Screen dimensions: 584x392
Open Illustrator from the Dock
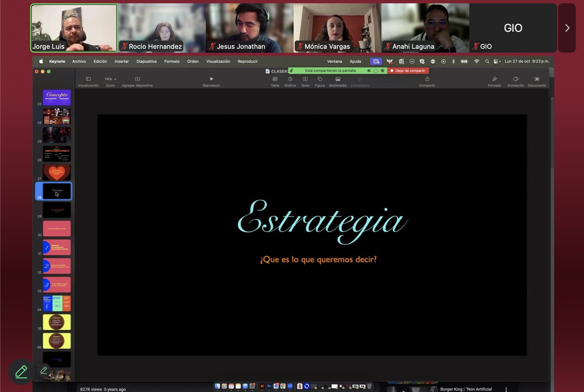coord(262,386)
